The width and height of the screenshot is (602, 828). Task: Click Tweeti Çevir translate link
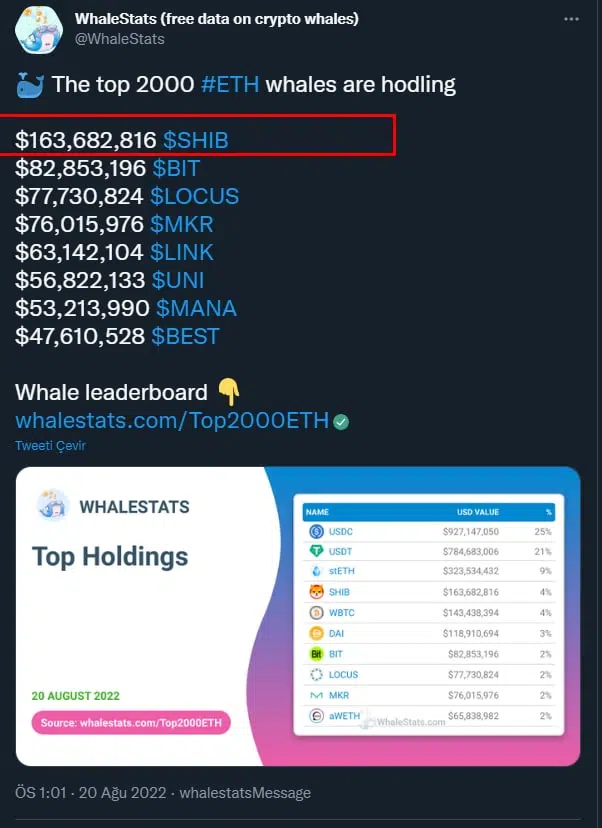50,445
